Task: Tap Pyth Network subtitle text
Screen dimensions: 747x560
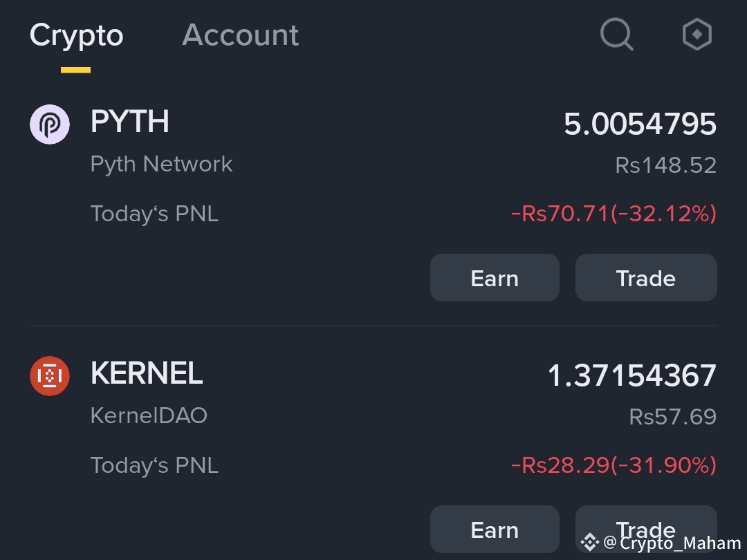Action: [161, 165]
